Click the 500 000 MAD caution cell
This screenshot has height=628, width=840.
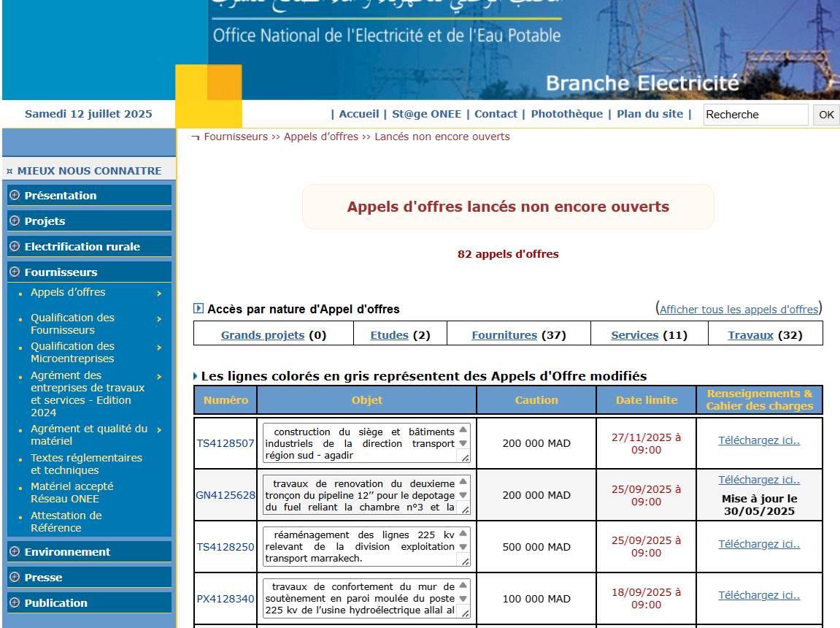(536, 546)
